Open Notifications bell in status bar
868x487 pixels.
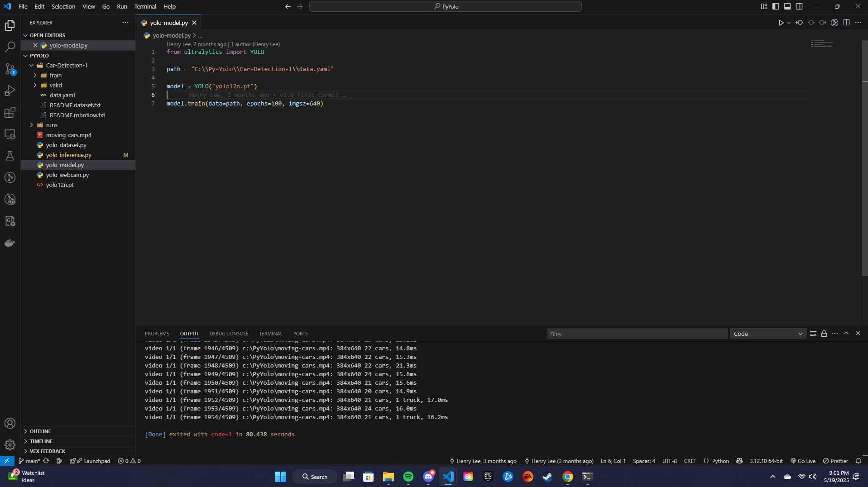tap(858, 461)
